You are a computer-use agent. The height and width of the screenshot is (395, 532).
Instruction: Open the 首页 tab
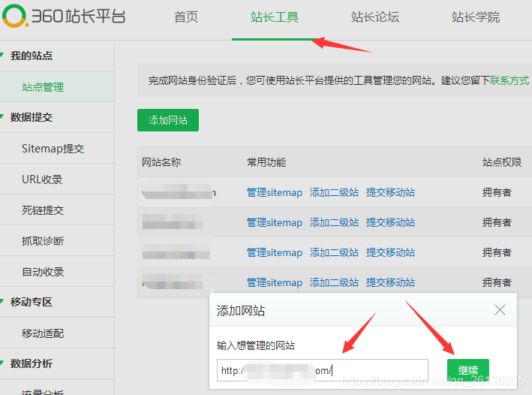[186, 17]
